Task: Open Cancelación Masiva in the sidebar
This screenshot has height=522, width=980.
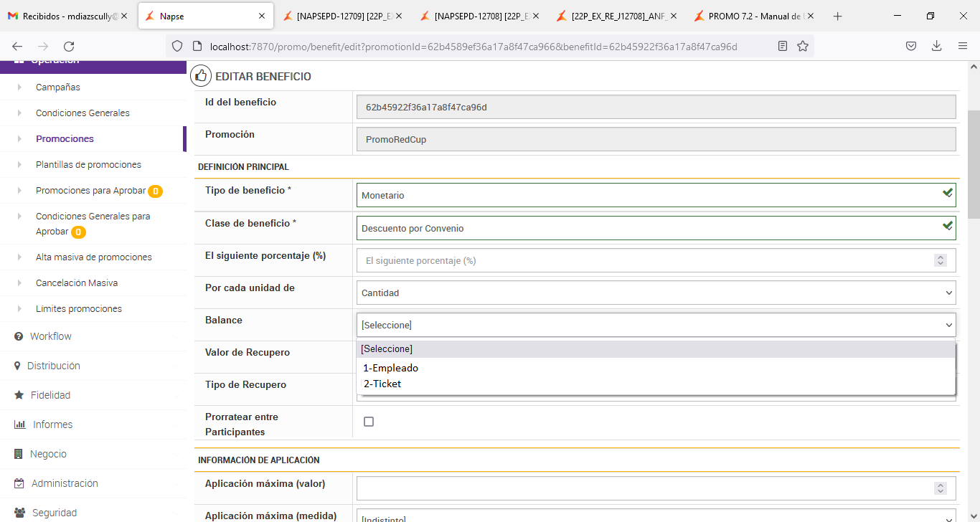Action: pos(77,283)
